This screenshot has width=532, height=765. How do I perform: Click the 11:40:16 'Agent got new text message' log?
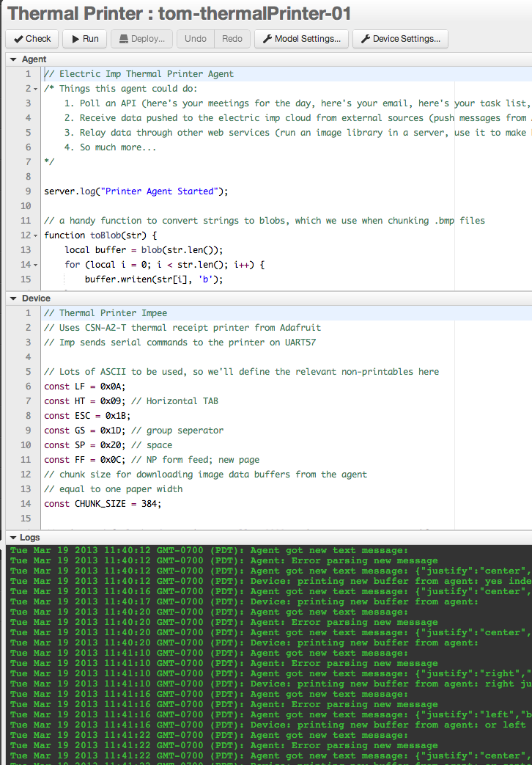(270, 591)
